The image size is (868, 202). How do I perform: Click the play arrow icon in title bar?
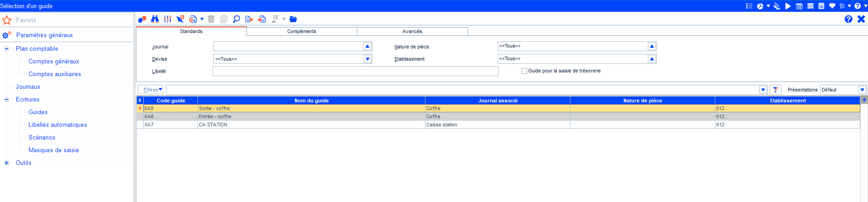point(788,6)
